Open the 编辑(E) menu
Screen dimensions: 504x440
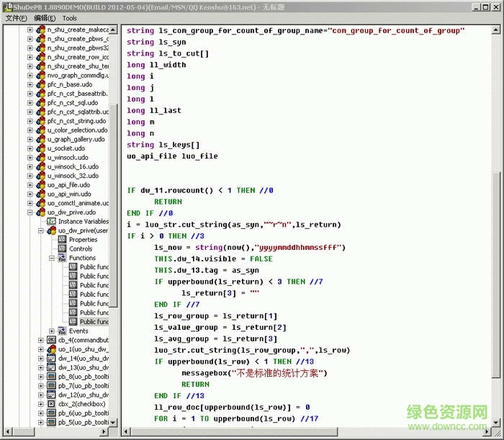[45, 18]
